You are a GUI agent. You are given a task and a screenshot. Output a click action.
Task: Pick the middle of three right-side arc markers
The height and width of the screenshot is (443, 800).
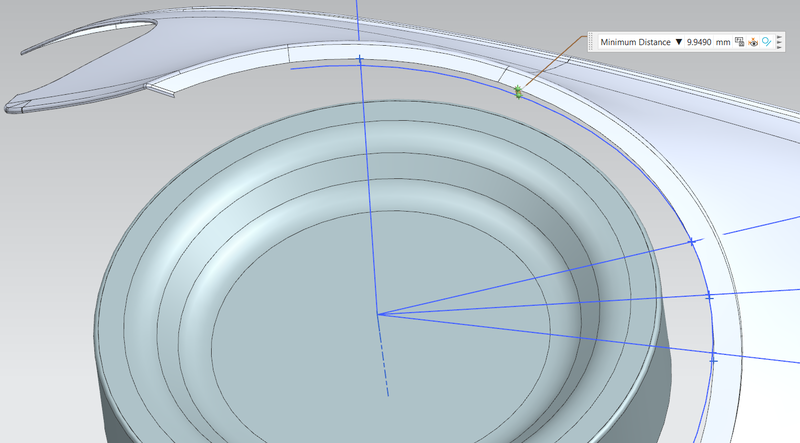(708, 297)
